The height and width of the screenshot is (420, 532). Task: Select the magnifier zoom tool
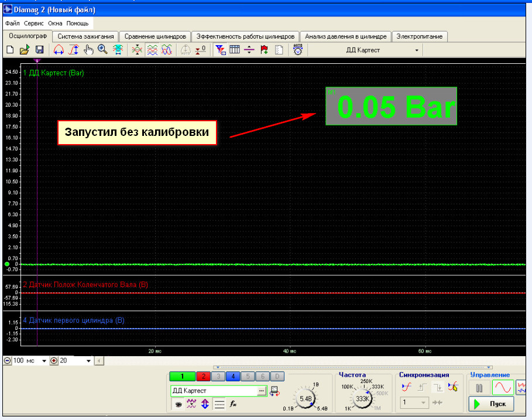pos(102,50)
